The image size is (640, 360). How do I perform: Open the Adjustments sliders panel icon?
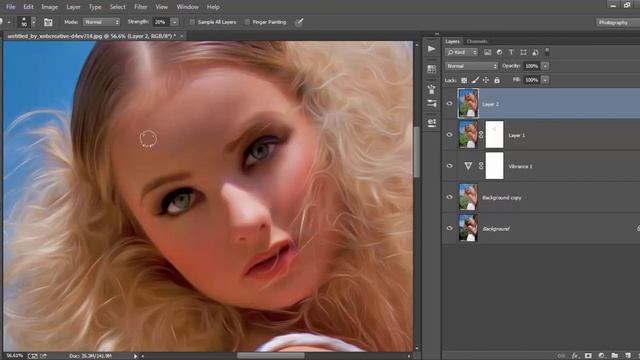pyautogui.click(x=431, y=104)
